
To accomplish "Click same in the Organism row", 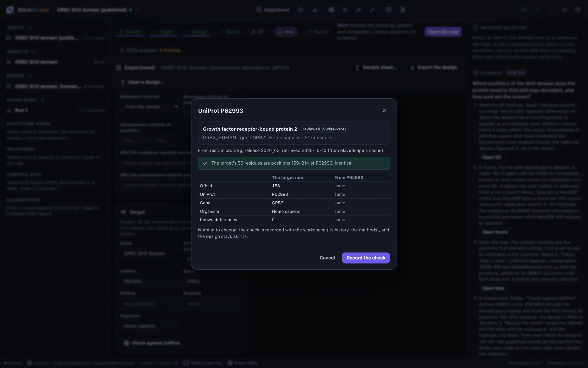I will coord(340,211).
